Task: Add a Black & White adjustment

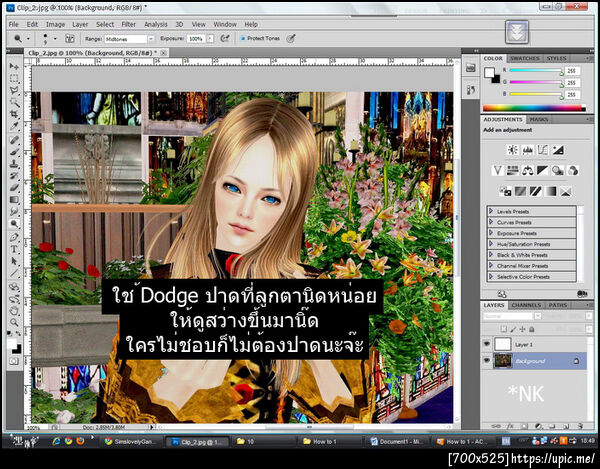Action: click(x=543, y=170)
